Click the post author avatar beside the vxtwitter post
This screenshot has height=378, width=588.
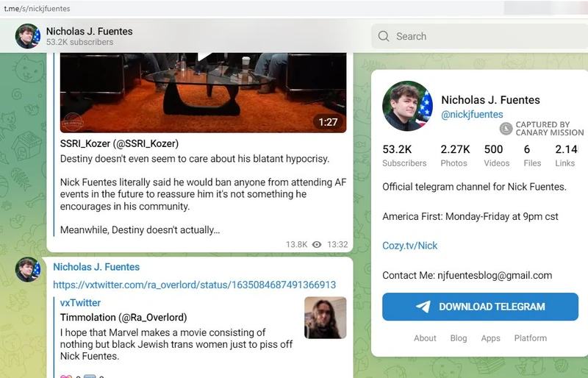coord(27,269)
